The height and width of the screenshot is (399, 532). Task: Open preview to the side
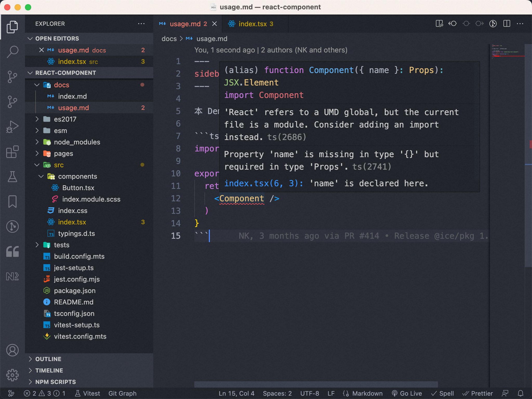point(439,24)
